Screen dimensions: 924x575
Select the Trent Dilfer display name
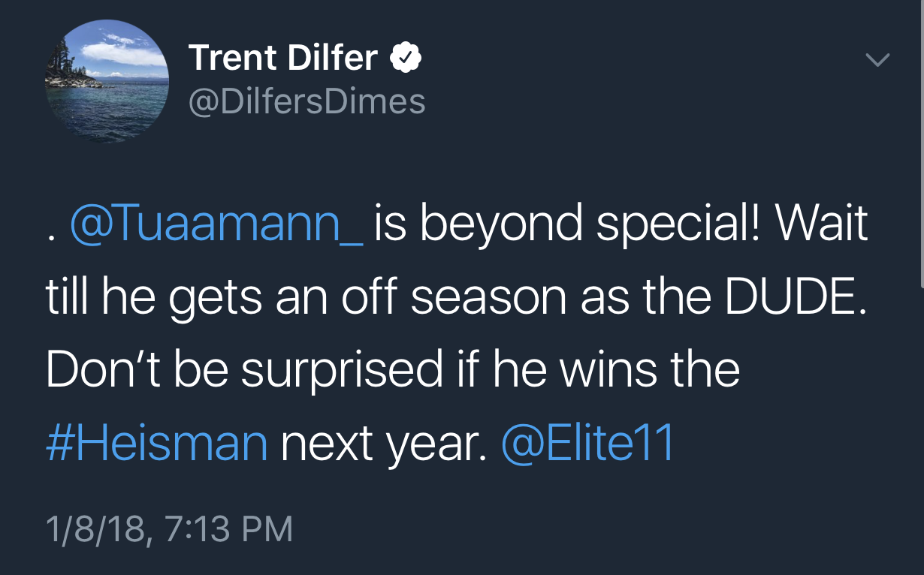[x=283, y=58]
